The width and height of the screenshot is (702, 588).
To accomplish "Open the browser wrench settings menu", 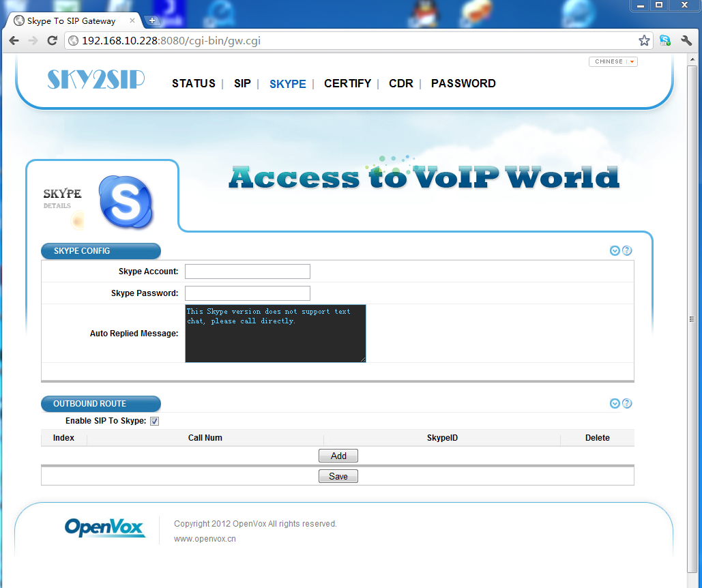I will coord(686,41).
